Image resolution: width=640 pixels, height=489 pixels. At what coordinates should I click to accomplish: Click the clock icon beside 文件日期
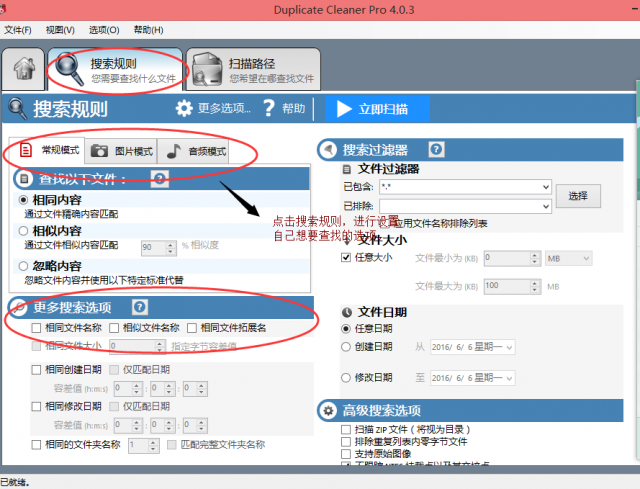tap(347, 313)
